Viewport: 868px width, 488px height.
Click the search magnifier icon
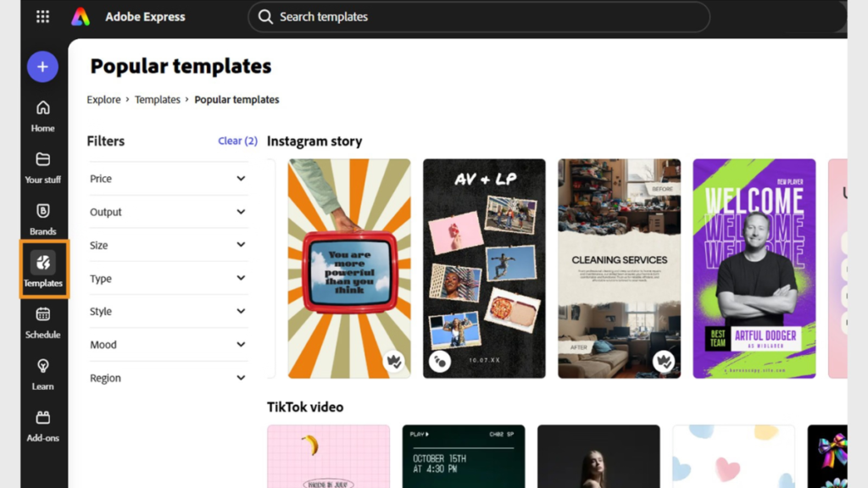tap(265, 16)
